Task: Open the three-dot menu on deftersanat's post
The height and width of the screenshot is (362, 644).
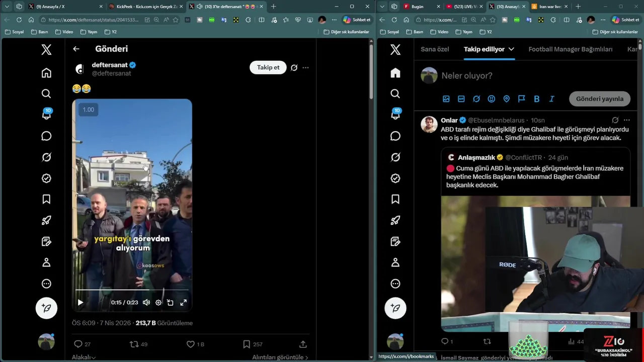Action: point(305,67)
